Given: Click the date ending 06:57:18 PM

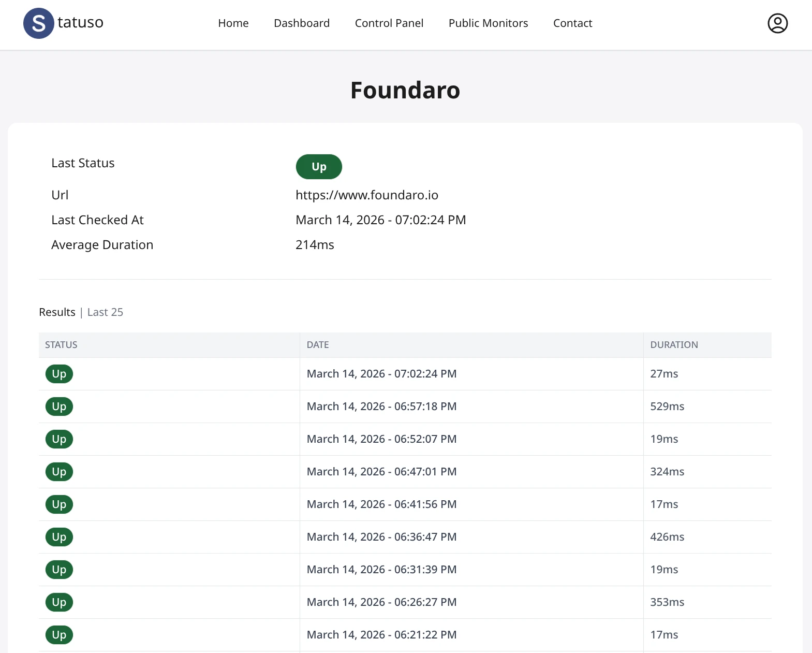Looking at the screenshot, I should click(x=381, y=407).
